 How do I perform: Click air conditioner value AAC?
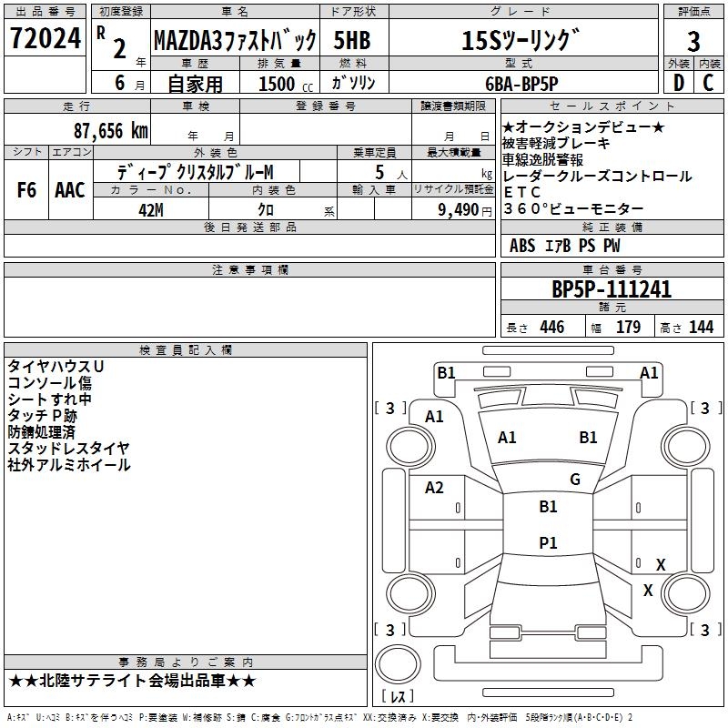coord(70,190)
